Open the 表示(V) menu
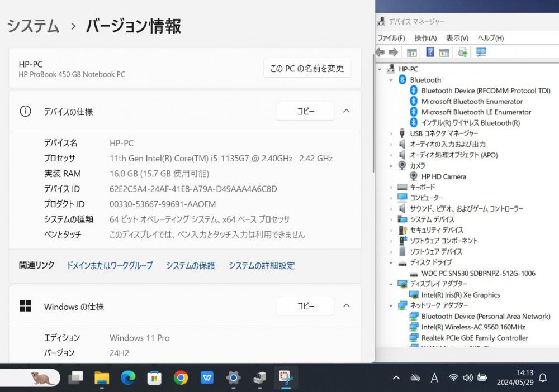The height and width of the screenshot is (392, 559). click(457, 38)
